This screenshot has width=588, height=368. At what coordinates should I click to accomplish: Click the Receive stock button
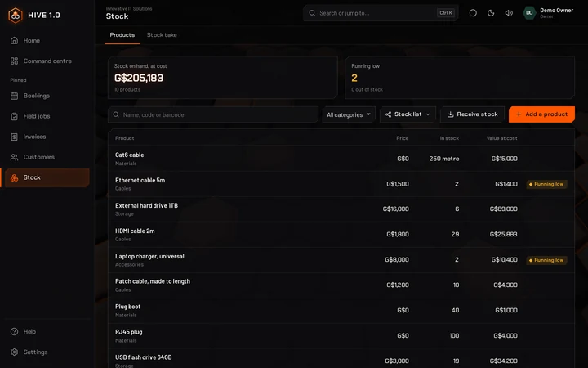click(472, 114)
